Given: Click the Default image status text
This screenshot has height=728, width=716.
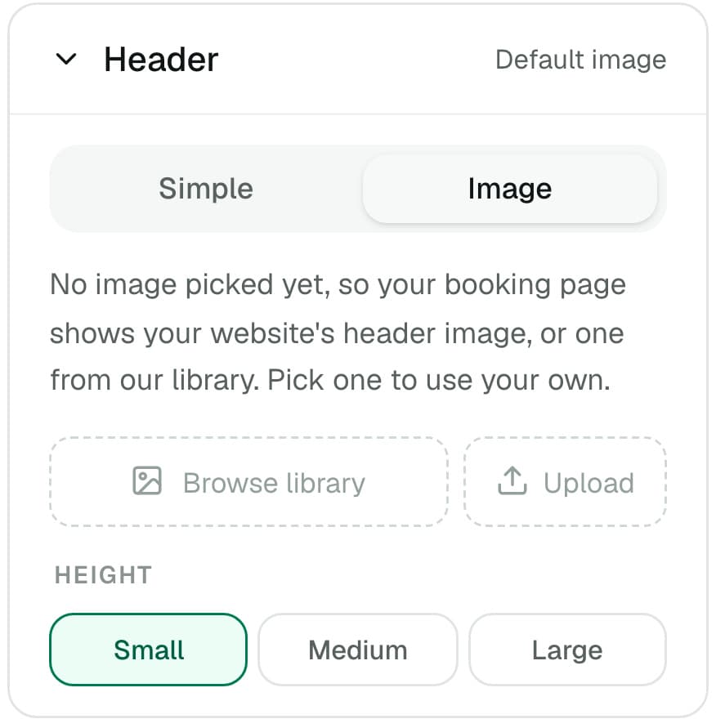Looking at the screenshot, I should 581,60.
